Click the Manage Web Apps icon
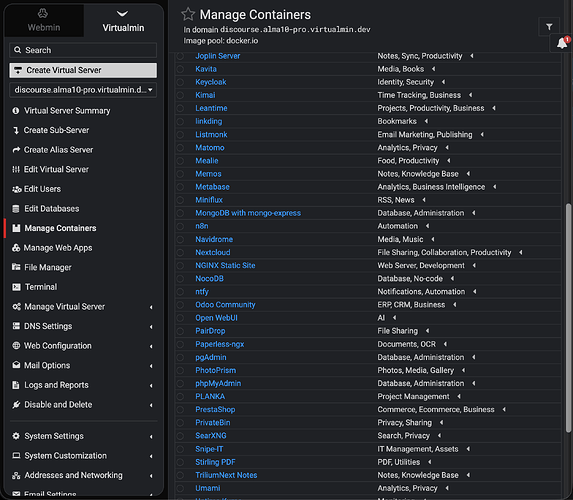The width and height of the screenshot is (573, 500). point(16,248)
